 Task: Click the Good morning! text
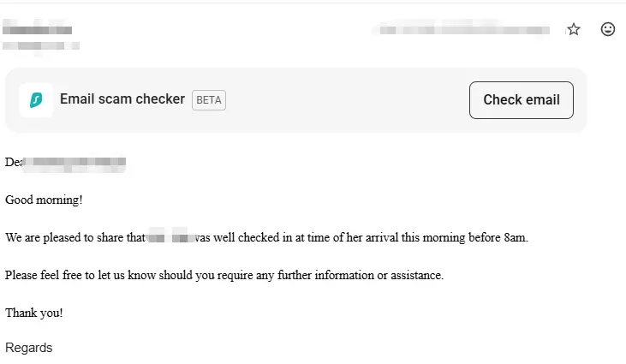point(44,200)
